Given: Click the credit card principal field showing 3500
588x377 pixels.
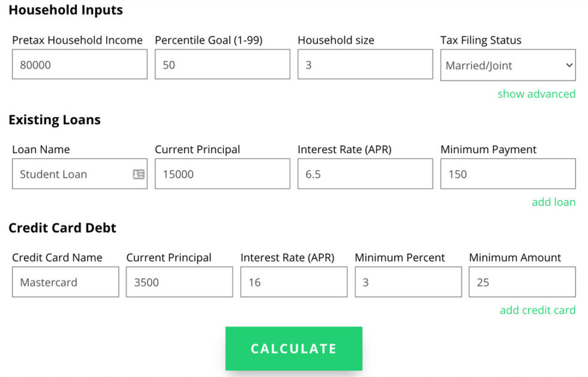Looking at the screenshot, I should click(179, 282).
